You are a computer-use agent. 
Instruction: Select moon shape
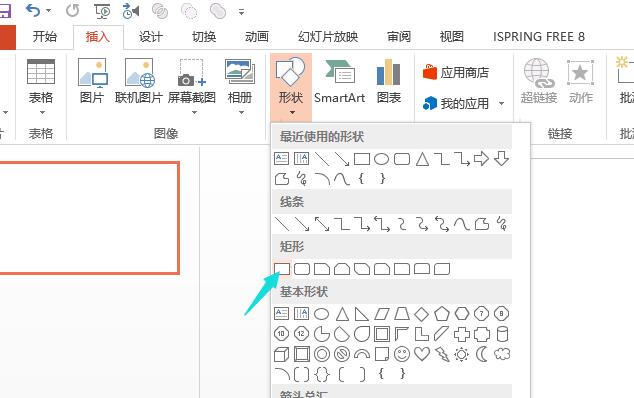click(482, 354)
